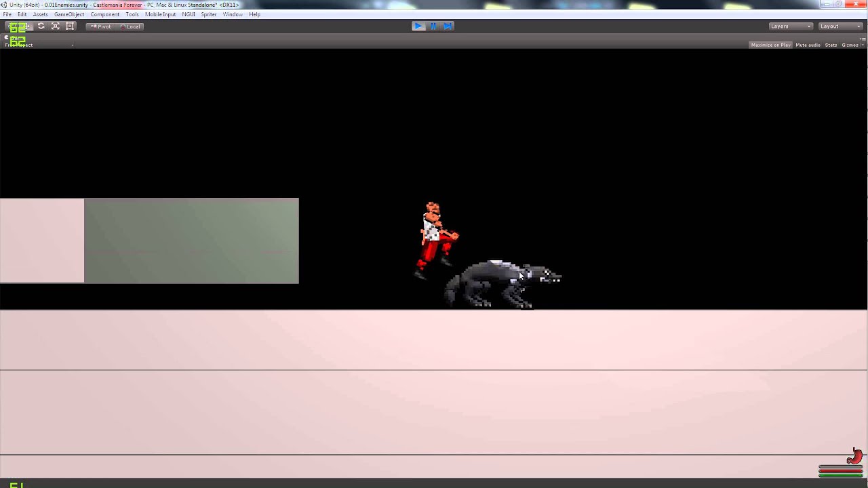Screen dimensions: 868x488
Task: Open the GameObject menu
Action: (x=69, y=14)
